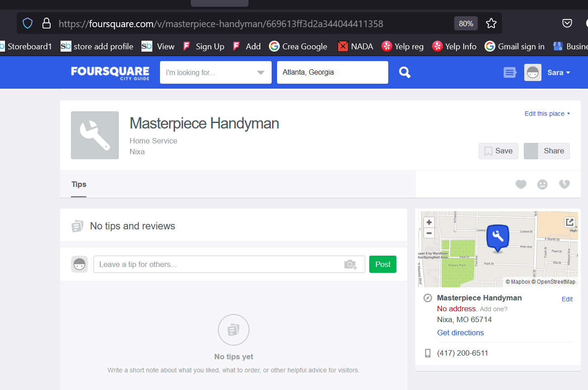Open the View bookmark
This screenshot has width=588, height=390.
158,46
